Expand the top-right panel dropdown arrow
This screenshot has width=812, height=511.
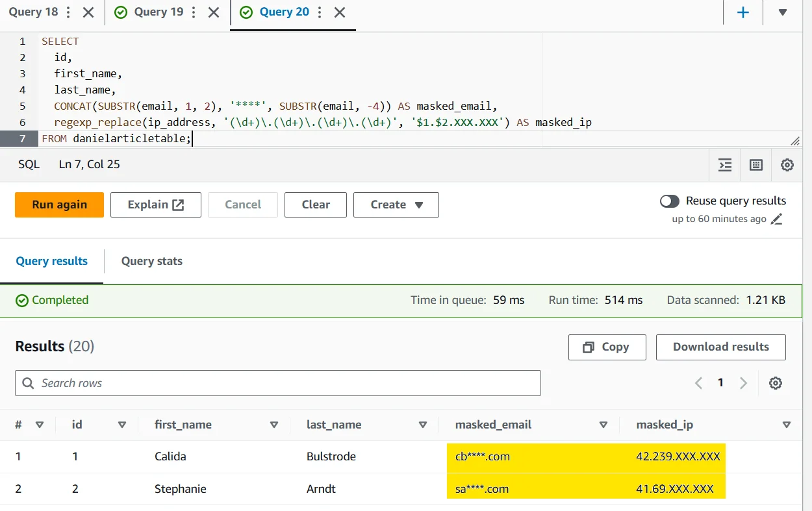tap(783, 12)
